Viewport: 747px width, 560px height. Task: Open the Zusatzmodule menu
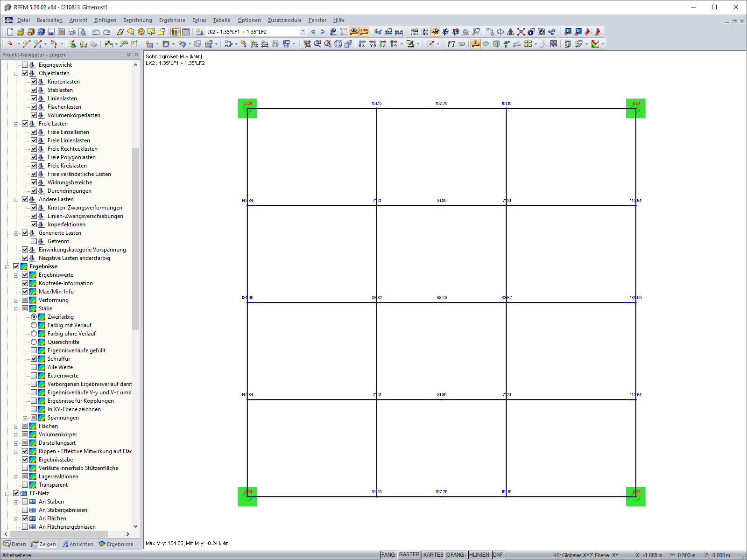285,20
